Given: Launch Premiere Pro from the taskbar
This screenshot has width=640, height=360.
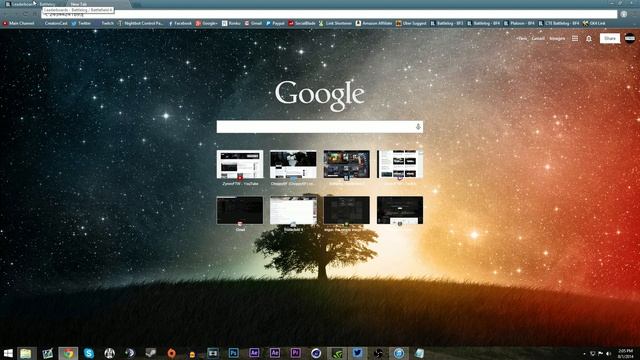Looking at the screenshot, I should [x=296, y=353].
